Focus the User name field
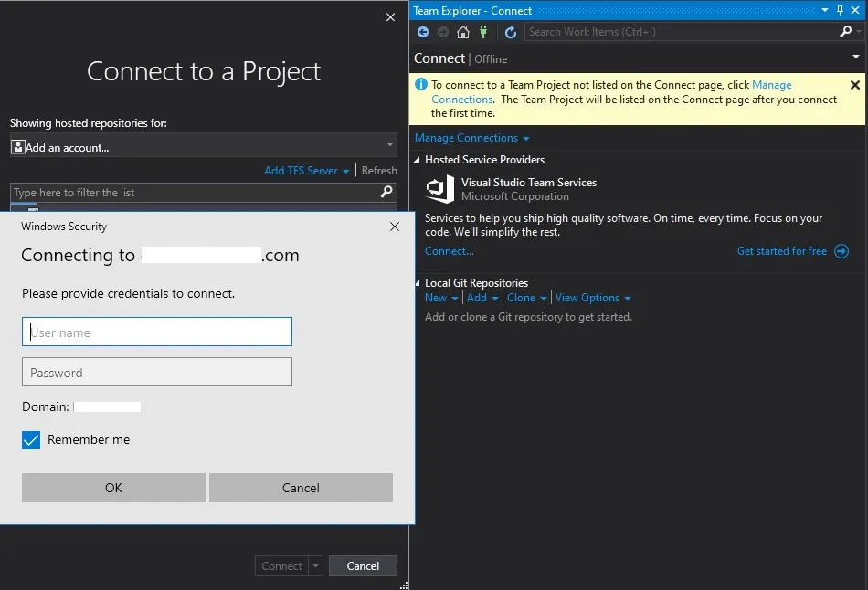Image resolution: width=868 pixels, height=590 pixels. [x=157, y=332]
